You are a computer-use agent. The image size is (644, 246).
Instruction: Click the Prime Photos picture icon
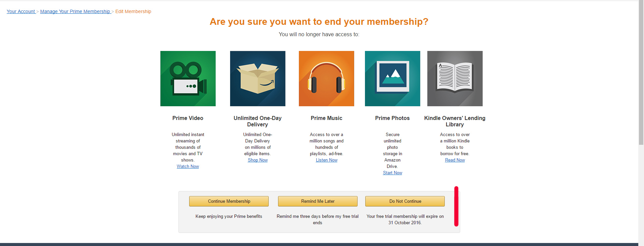click(x=392, y=78)
